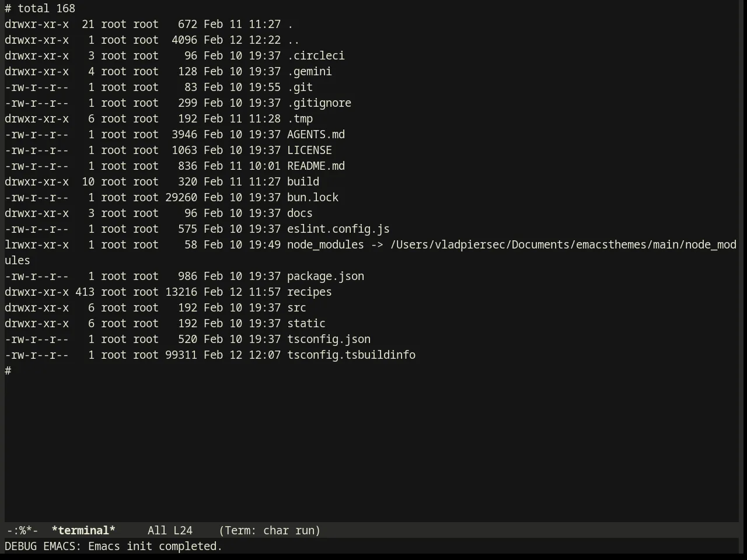Click the bun.lock file entry
This screenshot has height=560, width=747.
point(313,197)
